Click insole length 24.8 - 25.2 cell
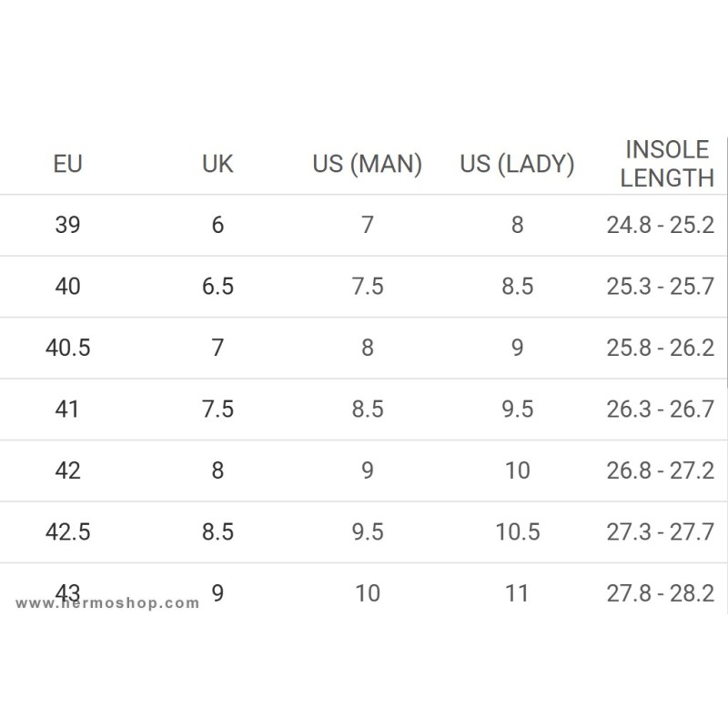Image resolution: width=728 pixels, height=728 pixels. click(661, 225)
